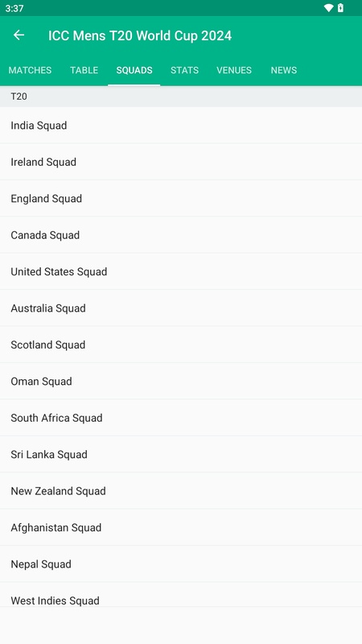Open South Africa Squad

click(x=181, y=418)
